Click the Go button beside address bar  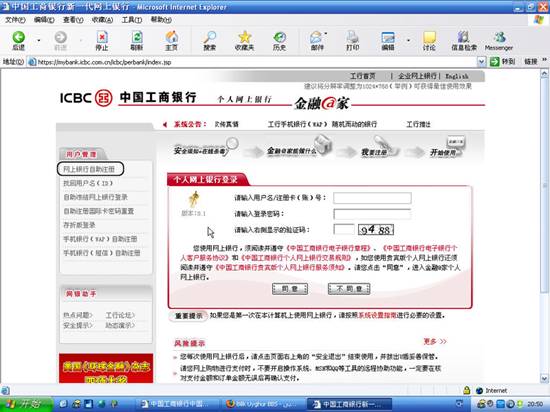coord(502,62)
